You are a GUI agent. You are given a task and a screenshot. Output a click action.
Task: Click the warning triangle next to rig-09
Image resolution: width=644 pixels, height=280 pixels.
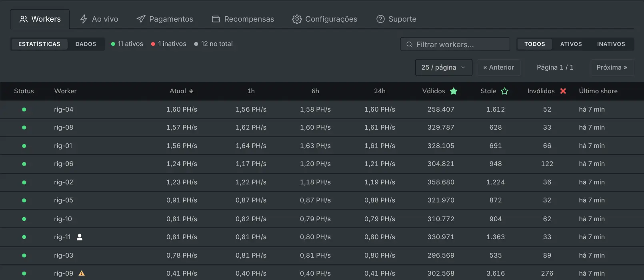click(82, 274)
